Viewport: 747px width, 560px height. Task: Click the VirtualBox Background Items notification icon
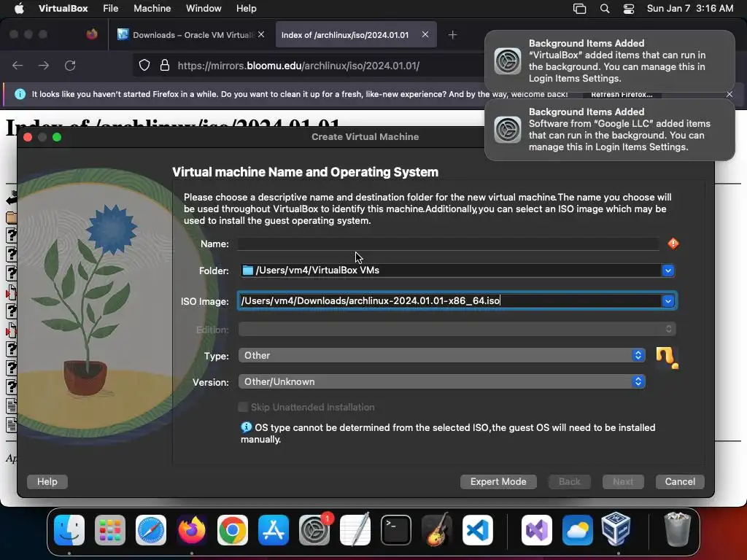coord(508,61)
